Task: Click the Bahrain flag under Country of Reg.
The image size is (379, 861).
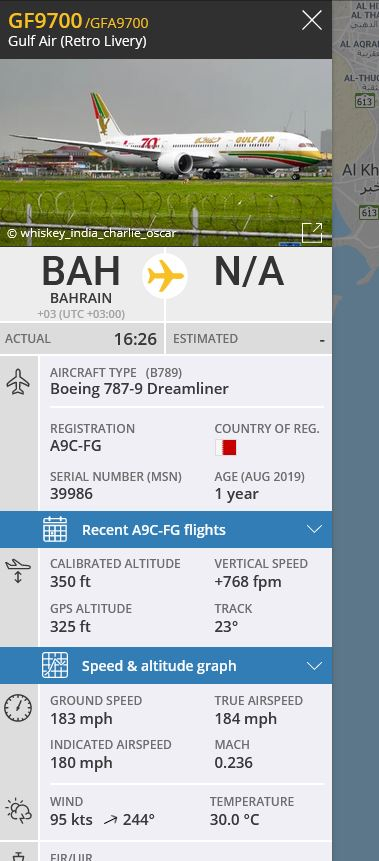Action: coord(225,447)
